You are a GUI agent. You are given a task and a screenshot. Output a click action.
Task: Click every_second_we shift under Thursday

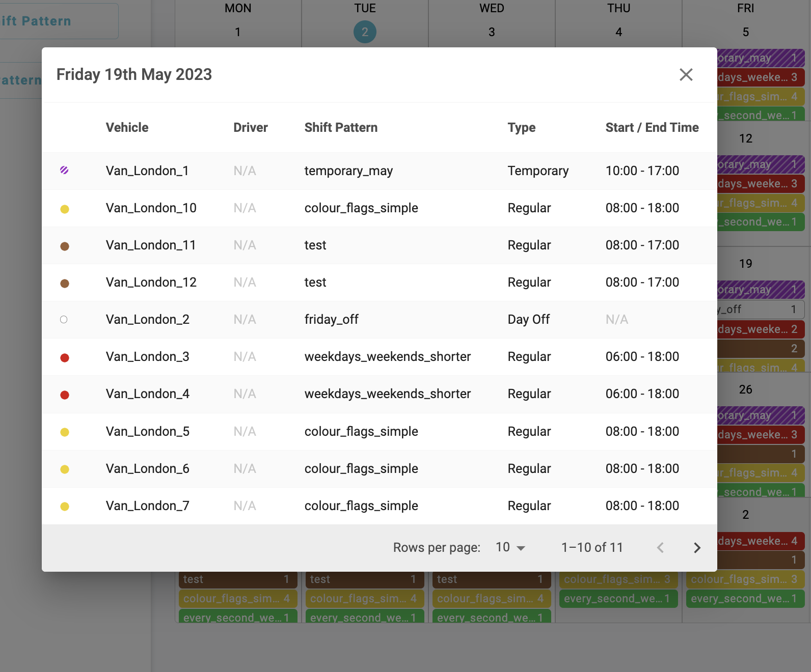618,599
